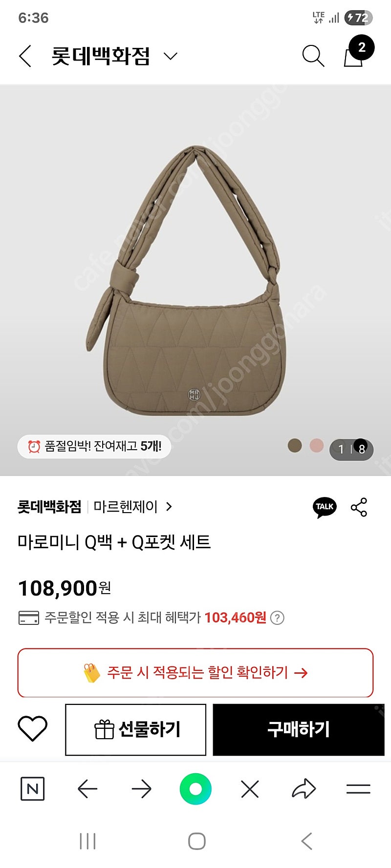Open the KakaoTalk TALK chat icon
Image resolution: width=391 pixels, height=868 pixels.
pos(325,507)
